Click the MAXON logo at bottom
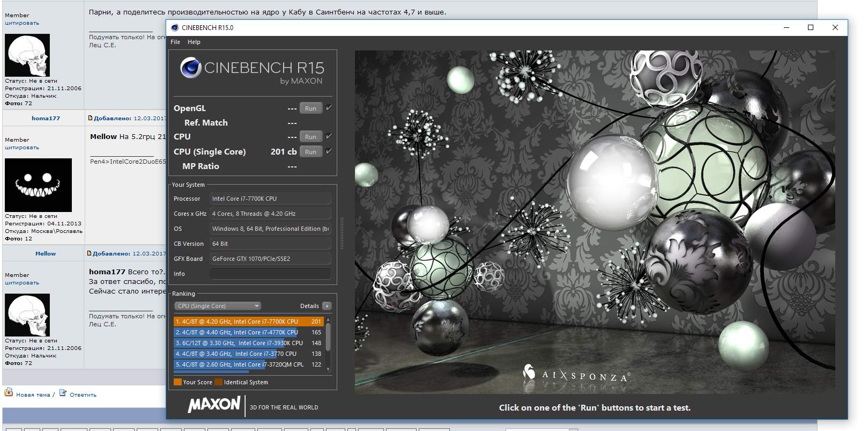This screenshot has width=868, height=431. coord(214,405)
